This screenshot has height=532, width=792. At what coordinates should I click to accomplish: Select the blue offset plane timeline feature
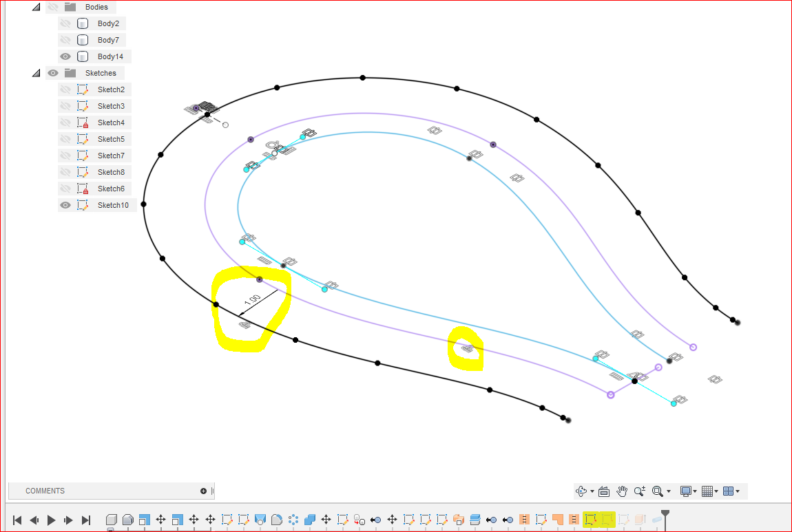pos(475,520)
